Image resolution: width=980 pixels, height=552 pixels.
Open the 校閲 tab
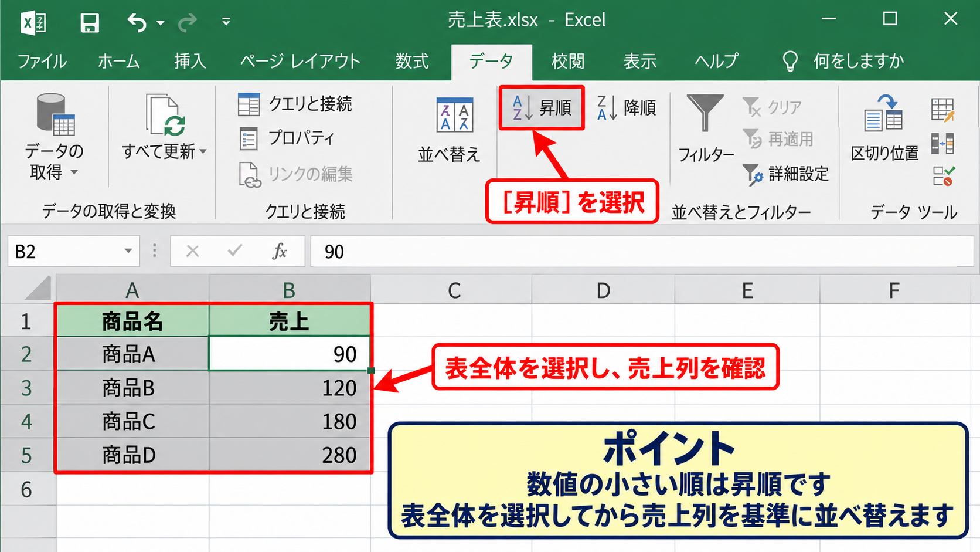tap(568, 61)
